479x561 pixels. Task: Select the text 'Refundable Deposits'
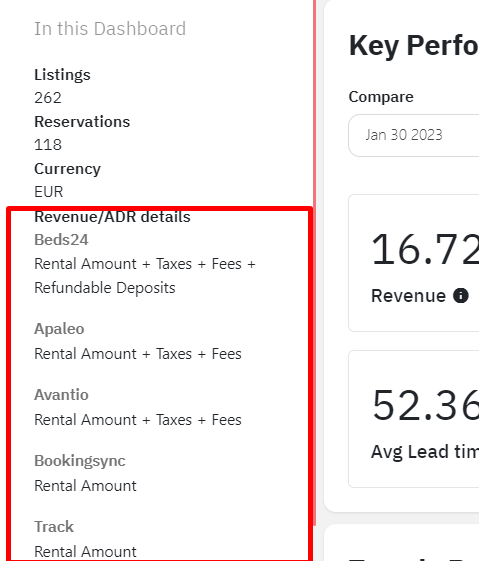(x=105, y=288)
